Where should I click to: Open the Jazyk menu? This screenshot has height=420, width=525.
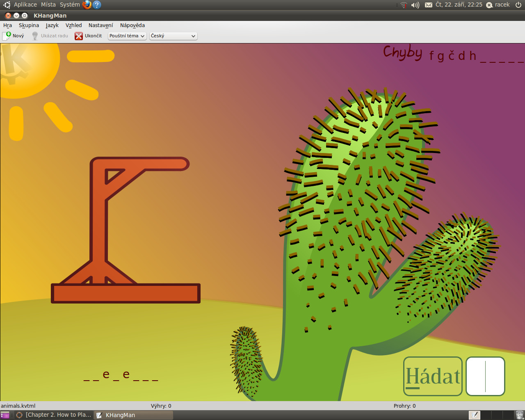[52, 25]
